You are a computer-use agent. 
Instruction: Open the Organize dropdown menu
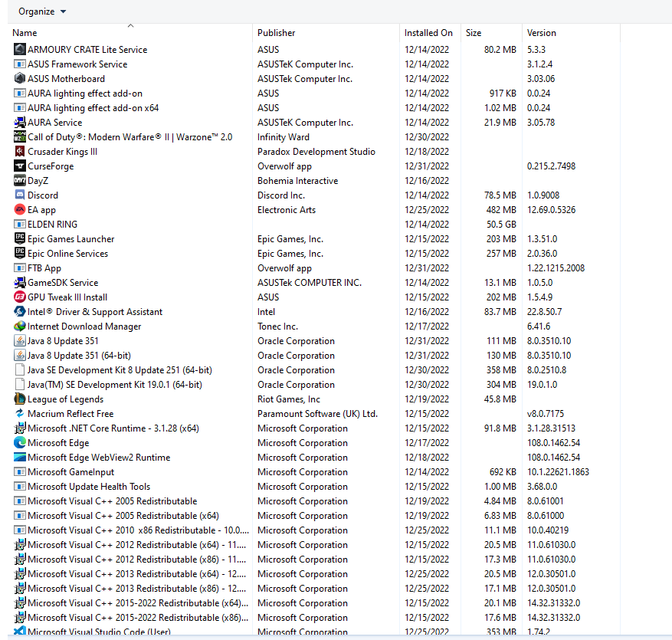click(x=42, y=11)
